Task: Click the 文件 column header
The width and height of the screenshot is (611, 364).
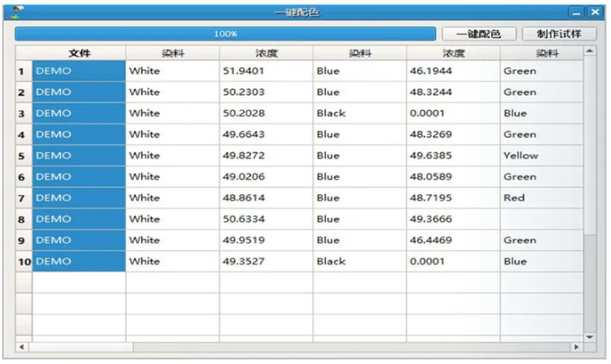Action: [x=80, y=54]
